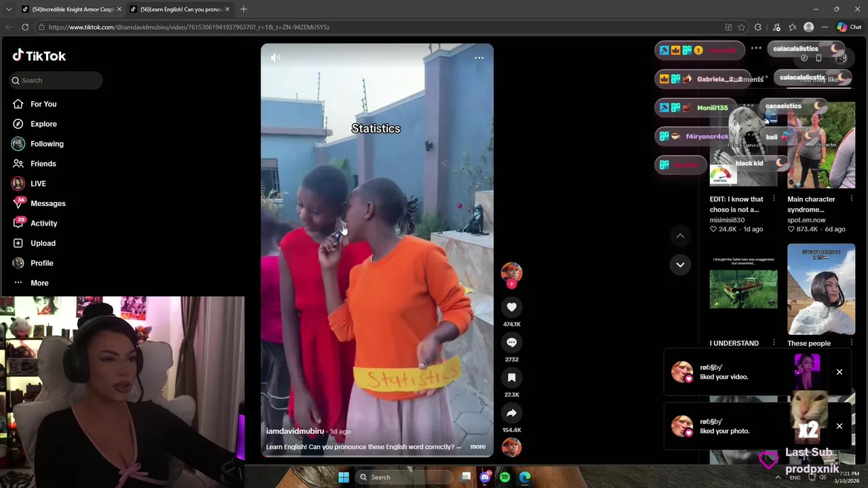Open a new browser tab
The height and width of the screenshot is (488, 868).
coord(243,9)
